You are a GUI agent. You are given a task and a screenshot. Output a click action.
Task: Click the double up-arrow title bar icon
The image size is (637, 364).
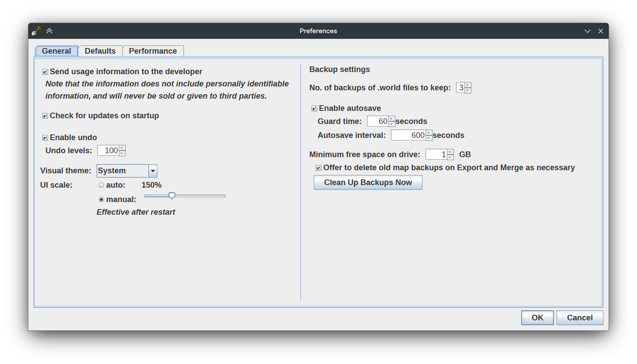[x=49, y=31]
